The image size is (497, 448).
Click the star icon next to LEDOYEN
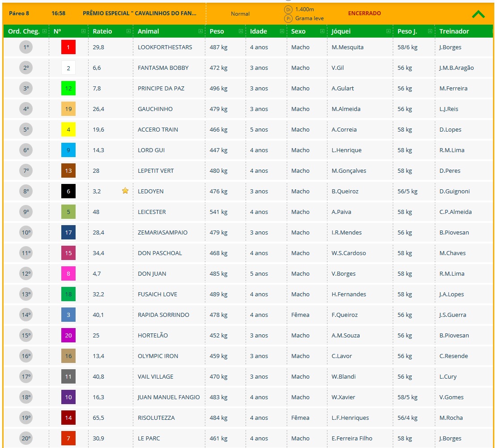(125, 191)
